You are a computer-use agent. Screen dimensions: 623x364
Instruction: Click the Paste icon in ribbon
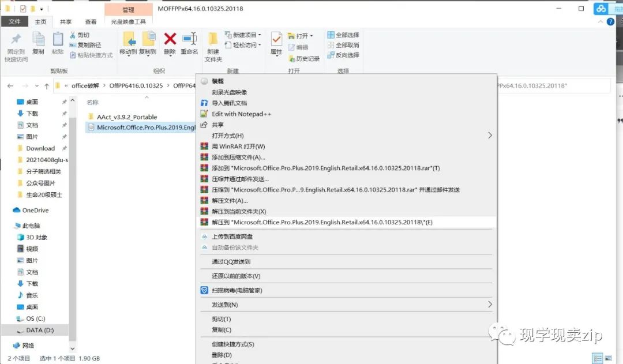[x=58, y=39]
